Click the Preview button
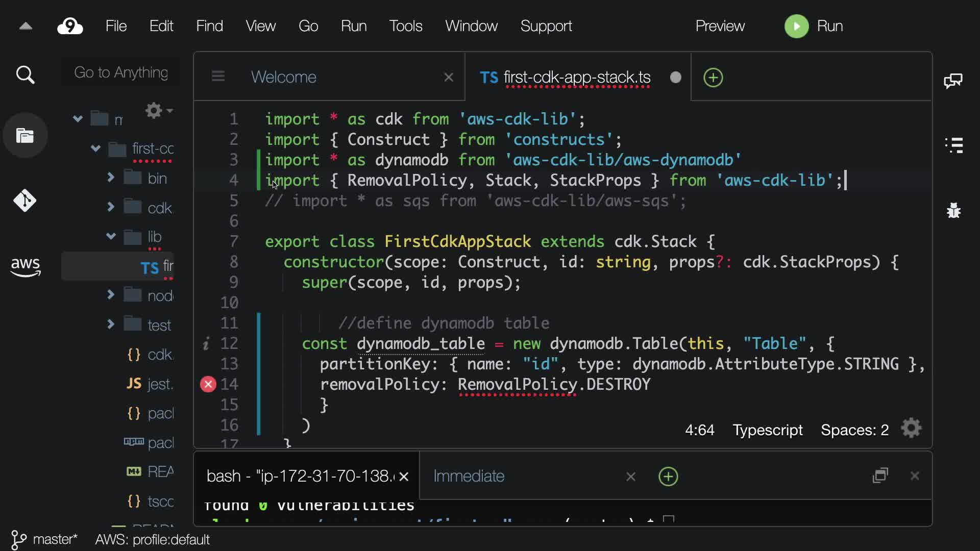980x551 pixels. pos(720,26)
